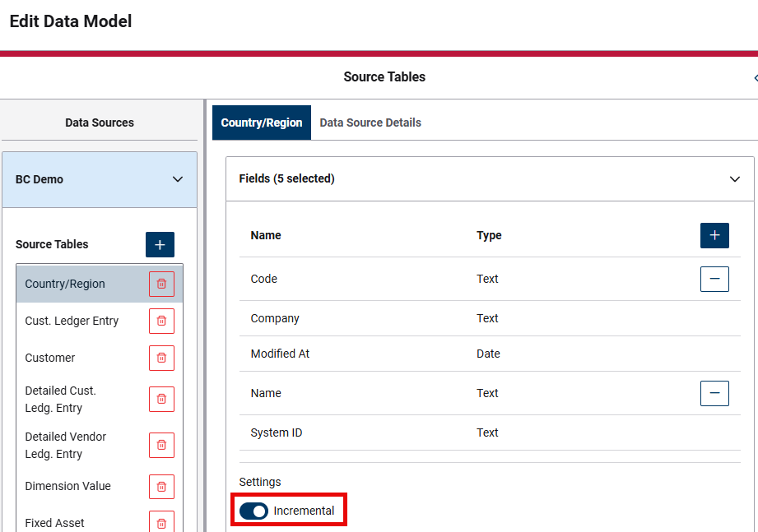Delete the Country/Region source table

pyautogui.click(x=161, y=284)
